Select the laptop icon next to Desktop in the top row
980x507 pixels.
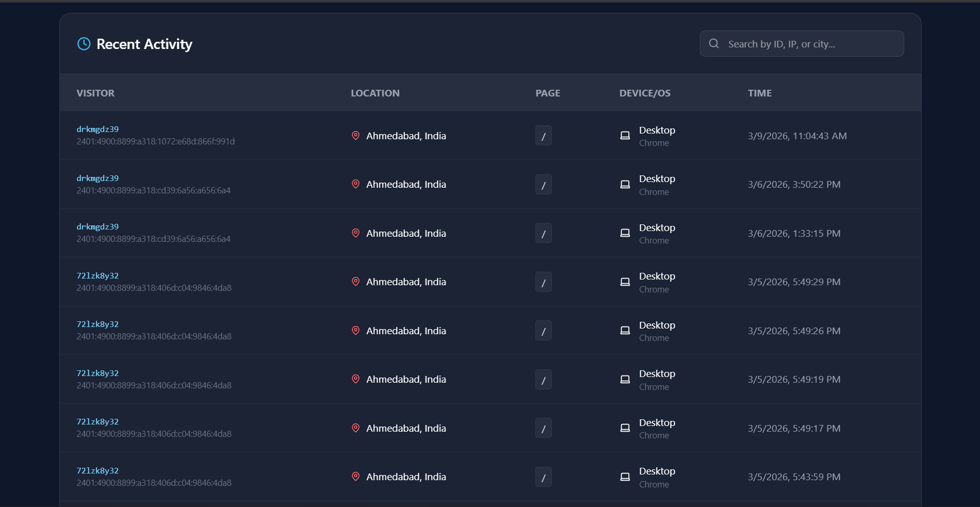625,135
